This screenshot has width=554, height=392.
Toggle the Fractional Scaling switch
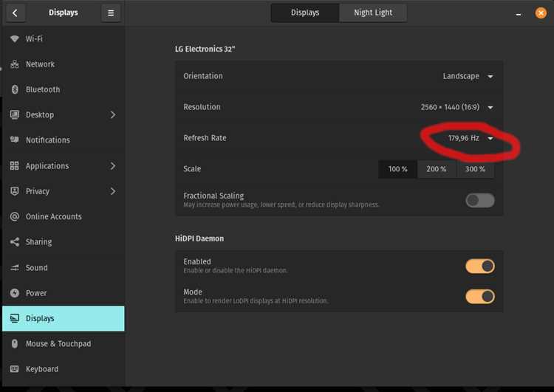pos(480,200)
